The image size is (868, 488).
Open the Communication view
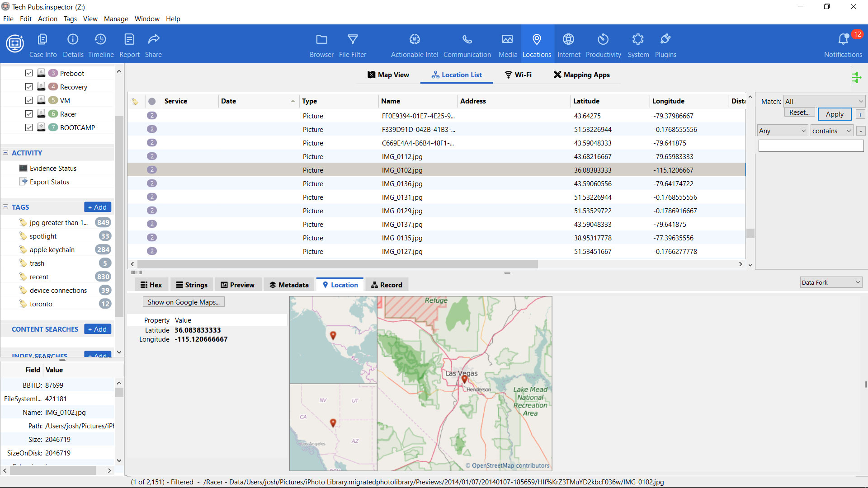(467, 44)
